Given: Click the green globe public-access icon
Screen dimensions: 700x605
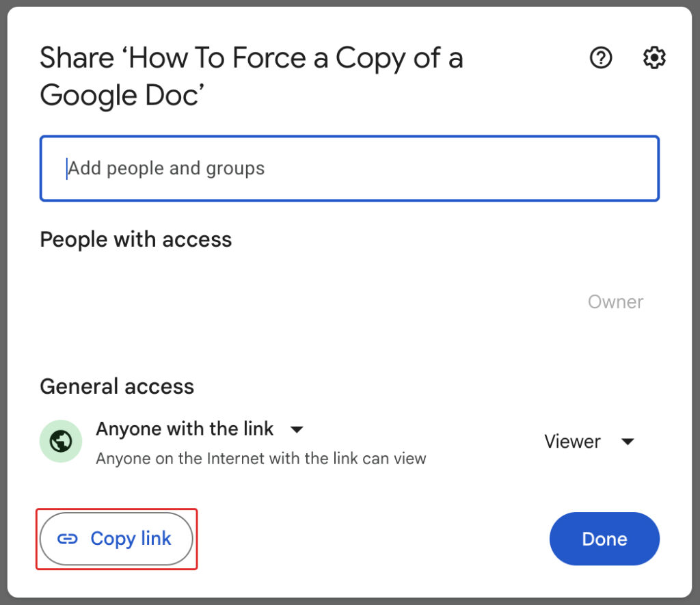Looking at the screenshot, I should (61, 441).
